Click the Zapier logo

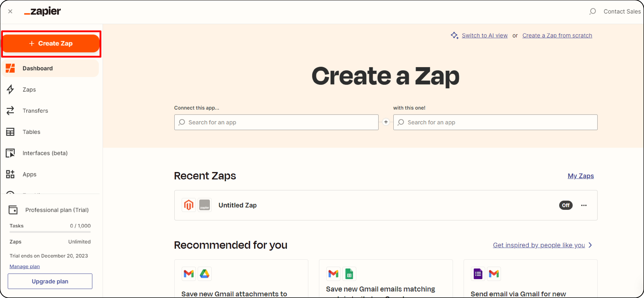pos(43,11)
